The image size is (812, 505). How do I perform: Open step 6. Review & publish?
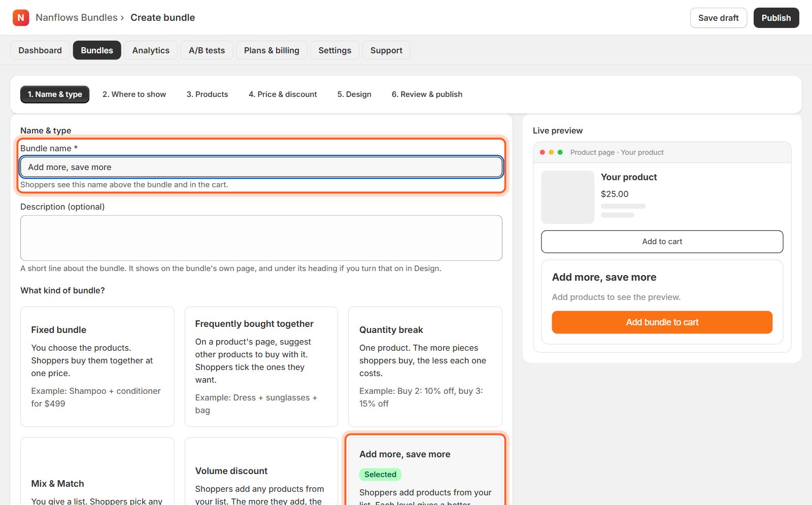pos(427,94)
